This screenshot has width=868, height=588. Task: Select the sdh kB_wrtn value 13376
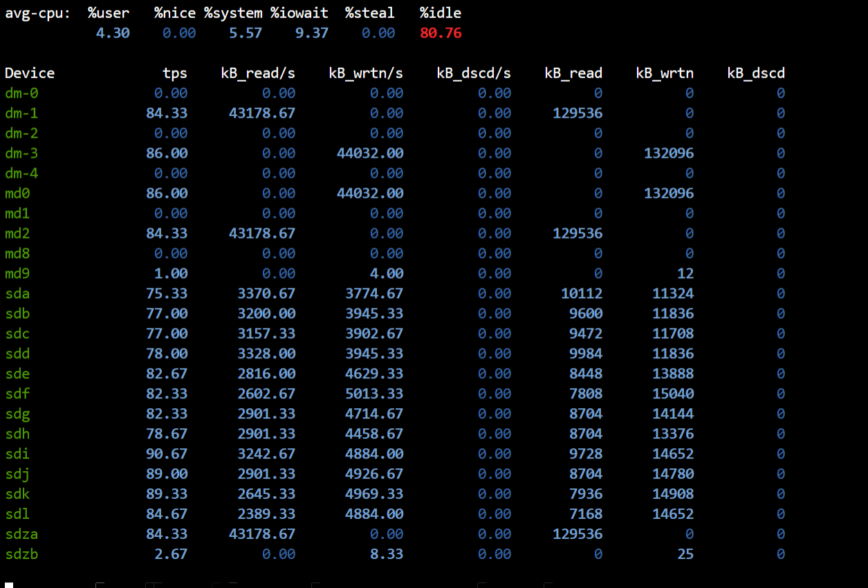(673, 434)
